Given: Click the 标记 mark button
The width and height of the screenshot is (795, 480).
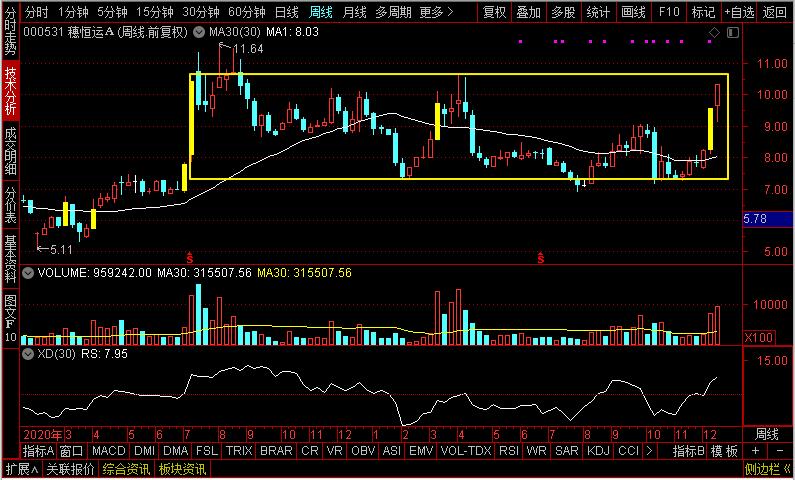Looking at the screenshot, I should [x=704, y=12].
